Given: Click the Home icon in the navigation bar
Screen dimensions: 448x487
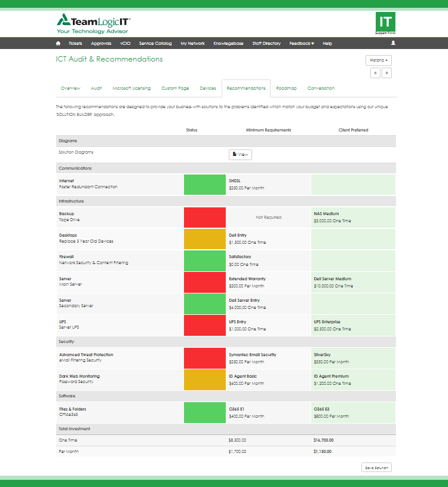Looking at the screenshot, I should coord(58,44).
